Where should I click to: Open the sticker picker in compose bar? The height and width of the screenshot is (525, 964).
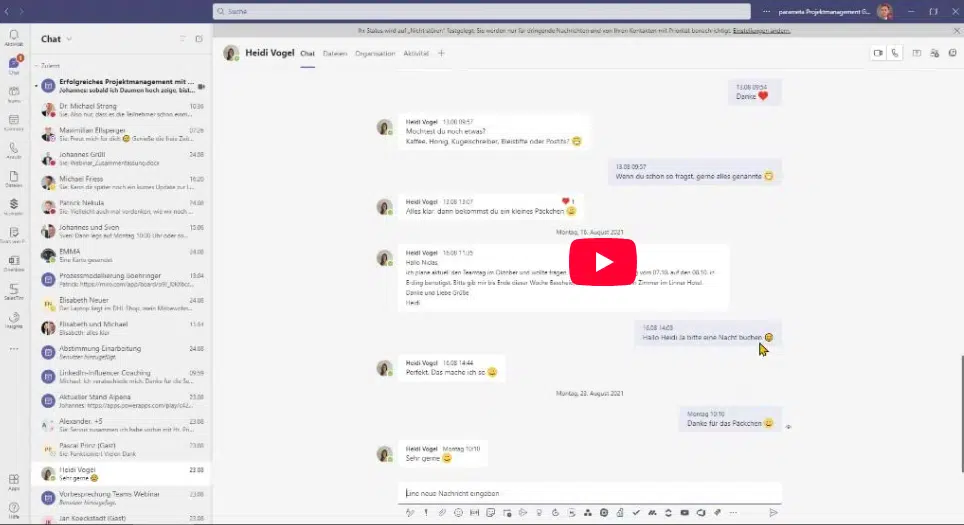point(491,513)
